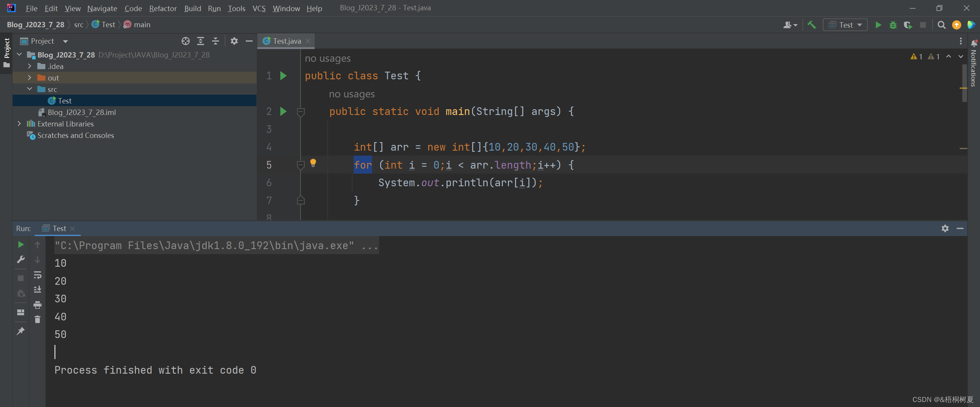Image resolution: width=980 pixels, height=407 pixels.
Task: Toggle scroll to end in Run console
Action: point(38,290)
